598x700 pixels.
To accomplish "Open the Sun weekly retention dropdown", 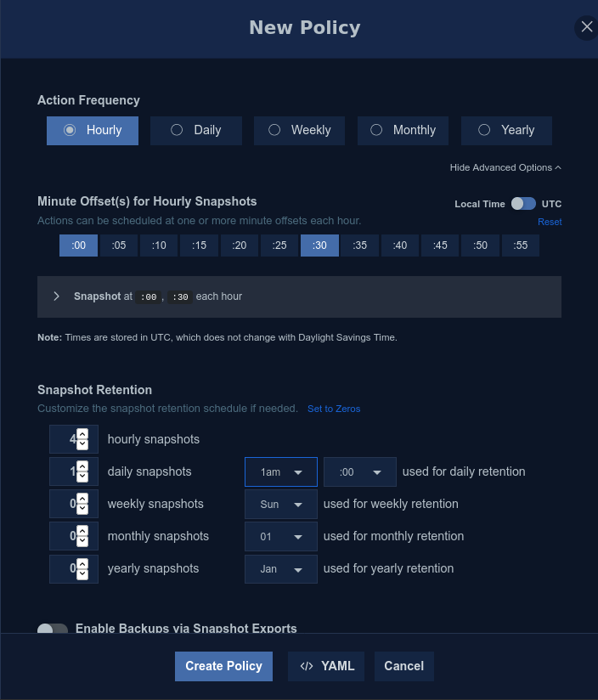I will pos(281,504).
